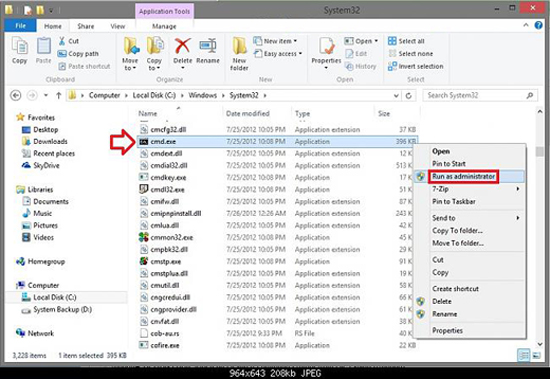Click Local Disk (C:) in the breadcrumb
Screen dimensions: 550x379
[154, 95]
